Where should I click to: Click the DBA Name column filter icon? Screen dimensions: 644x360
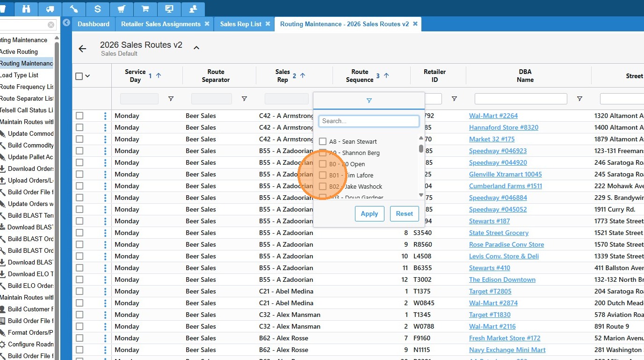[x=579, y=99]
